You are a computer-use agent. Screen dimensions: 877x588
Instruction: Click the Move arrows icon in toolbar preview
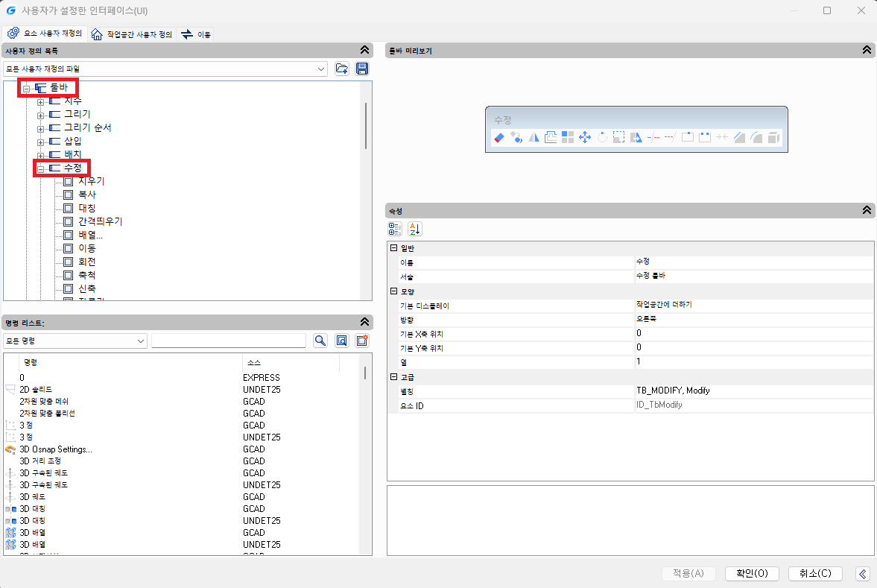tap(585, 138)
